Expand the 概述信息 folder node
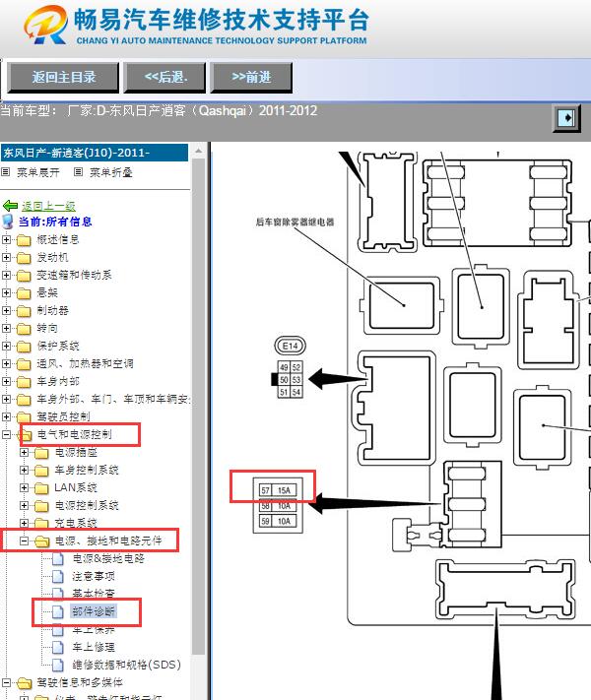The image size is (591, 700). pos(6,239)
